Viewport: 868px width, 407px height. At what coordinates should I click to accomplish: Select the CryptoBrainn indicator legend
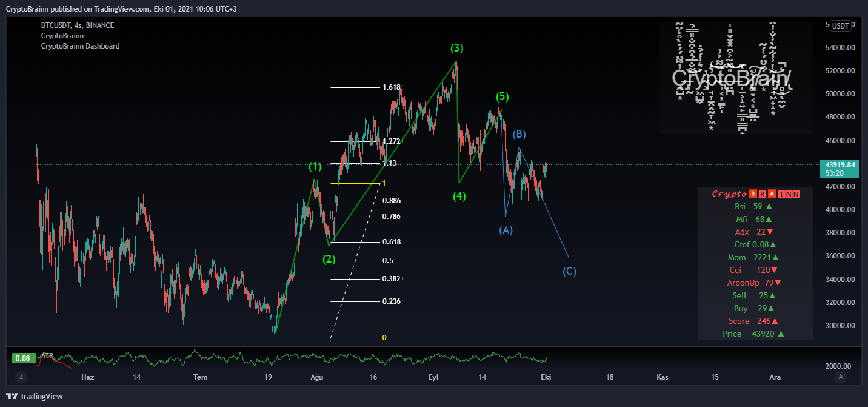[x=62, y=36]
